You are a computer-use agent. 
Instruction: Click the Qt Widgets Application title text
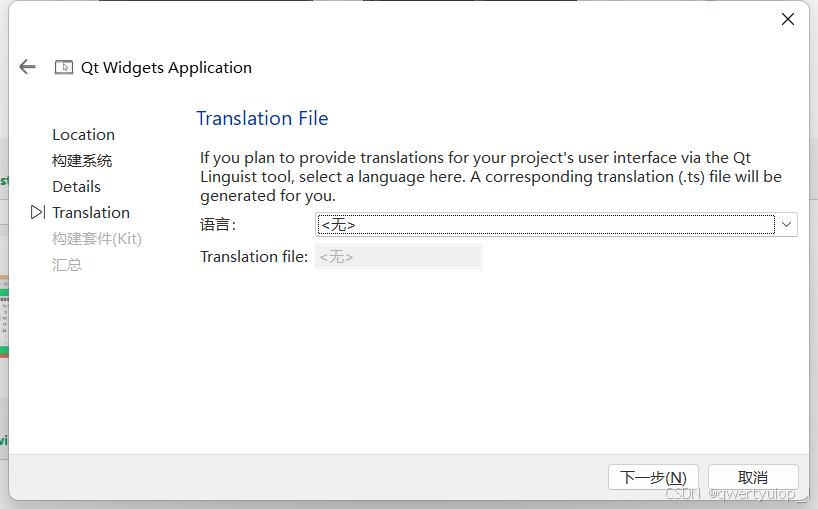[166, 68]
